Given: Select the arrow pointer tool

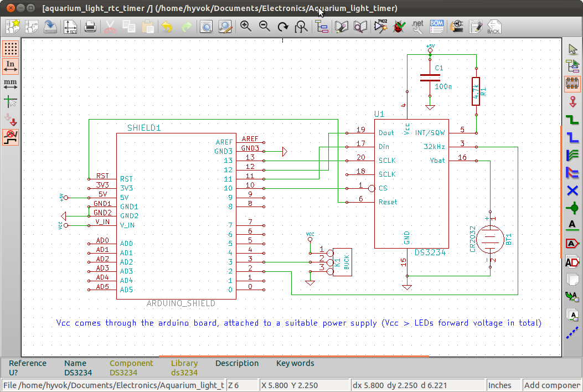Looking at the screenshot, I should pyautogui.click(x=572, y=49).
